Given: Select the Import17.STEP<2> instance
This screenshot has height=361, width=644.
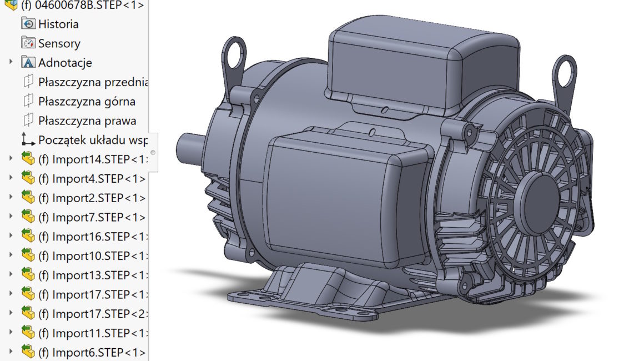Looking at the screenshot, I should [x=92, y=314].
